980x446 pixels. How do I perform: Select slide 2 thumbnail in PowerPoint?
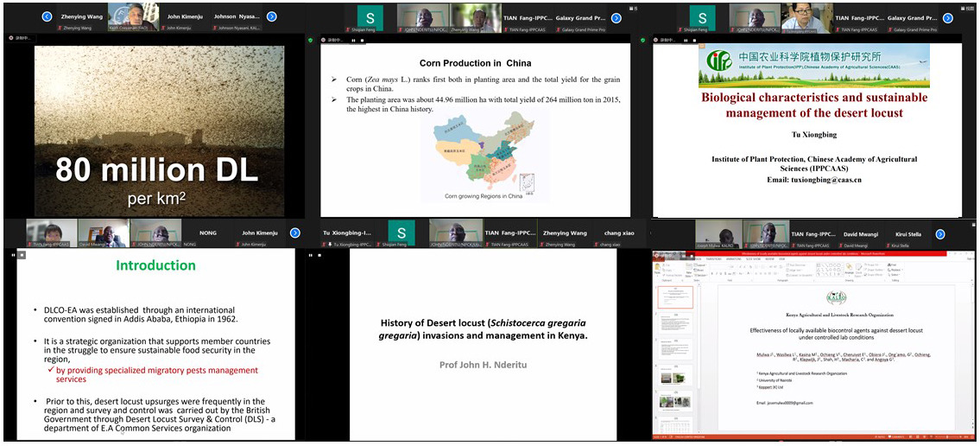pos(675,323)
